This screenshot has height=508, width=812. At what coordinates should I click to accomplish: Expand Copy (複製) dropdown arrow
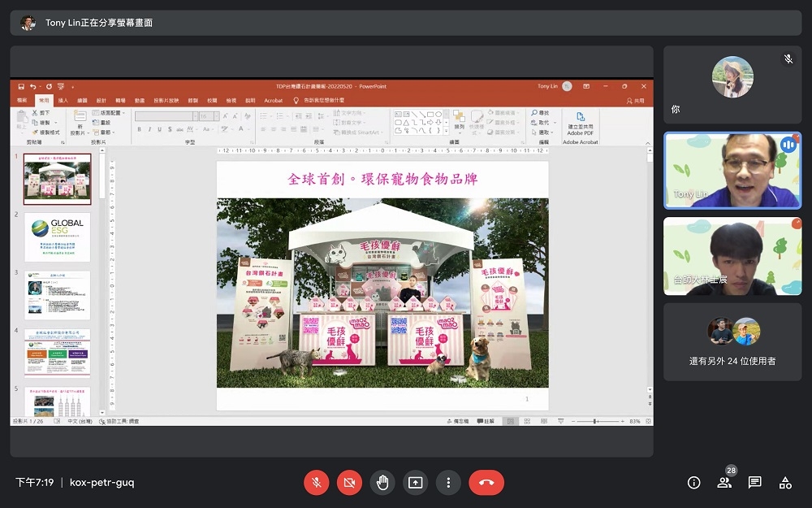[x=56, y=123]
